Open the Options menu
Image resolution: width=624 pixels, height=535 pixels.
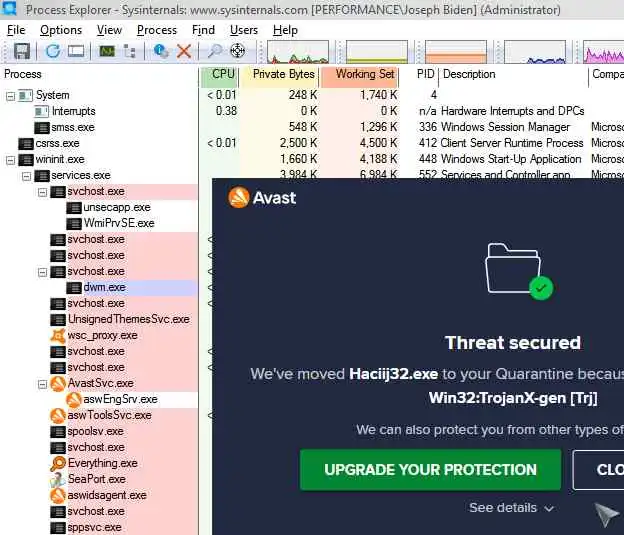click(x=61, y=30)
